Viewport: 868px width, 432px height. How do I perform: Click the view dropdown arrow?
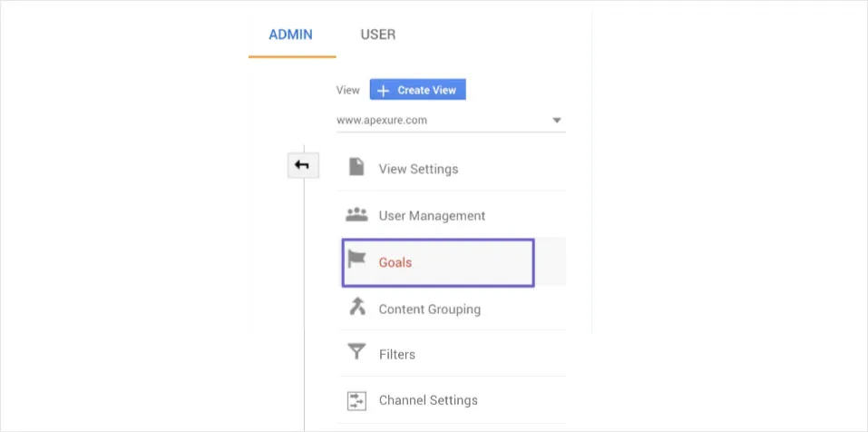point(557,120)
